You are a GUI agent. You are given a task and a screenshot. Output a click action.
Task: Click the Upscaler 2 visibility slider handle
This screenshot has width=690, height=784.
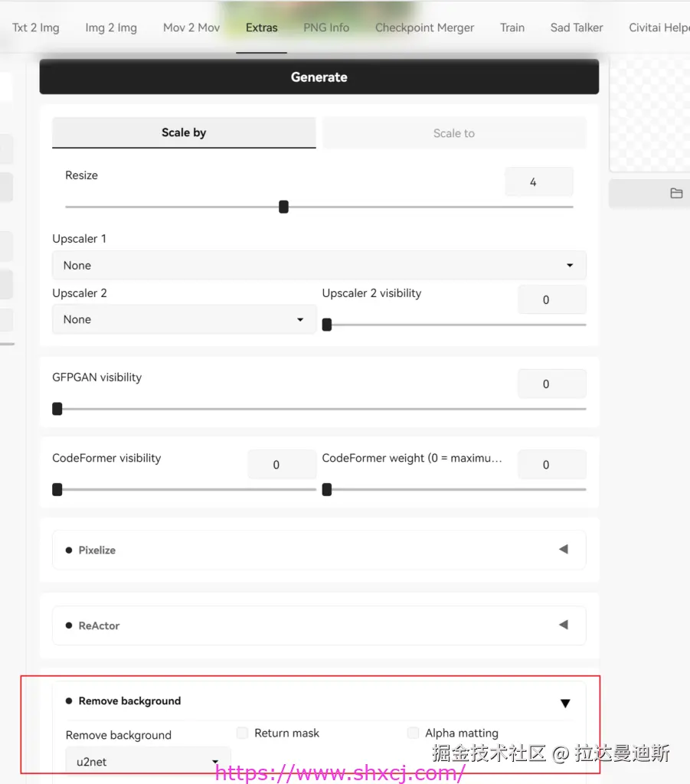(x=327, y=325)
